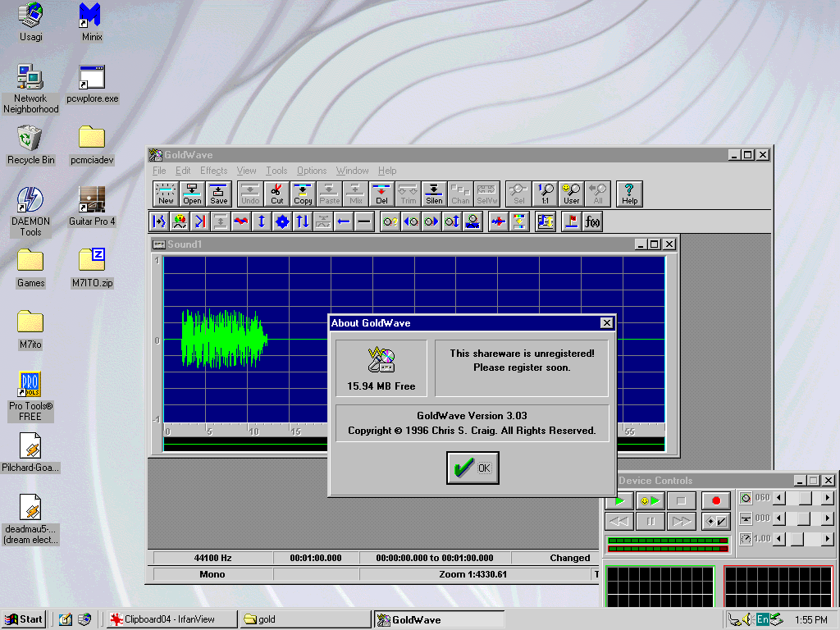Click the Fast forward button
The width and height of the screenshot is (840, 630).
(681, 521)
